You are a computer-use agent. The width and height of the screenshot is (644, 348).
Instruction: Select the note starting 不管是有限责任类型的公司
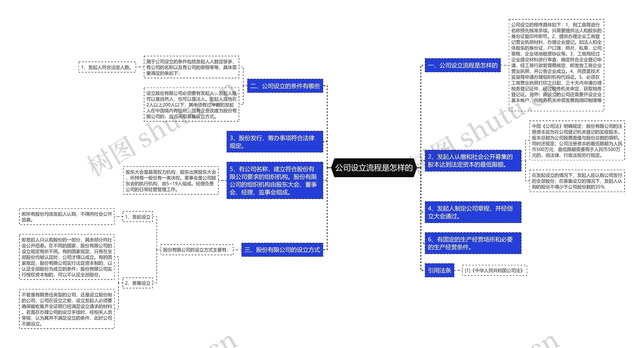67,309
